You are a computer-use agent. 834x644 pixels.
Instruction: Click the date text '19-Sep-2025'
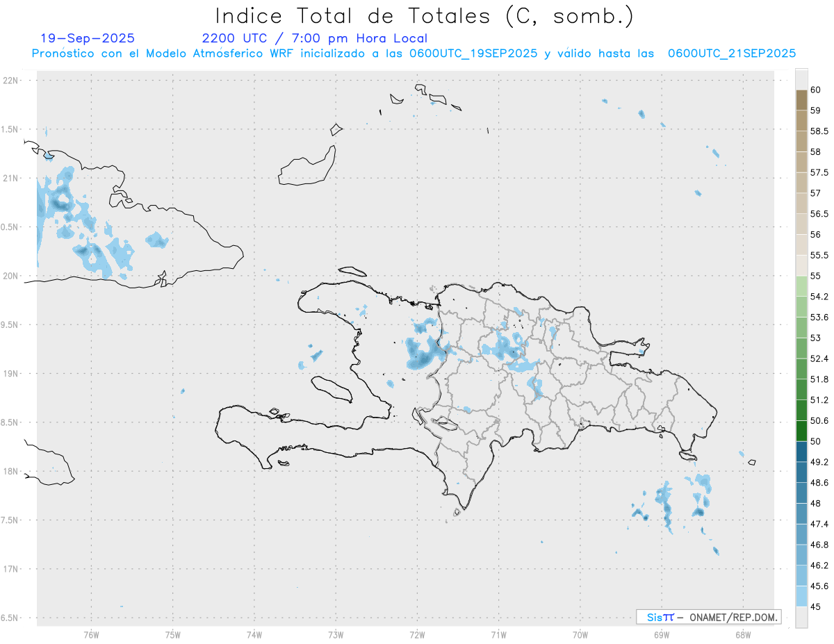click(88, 38)
